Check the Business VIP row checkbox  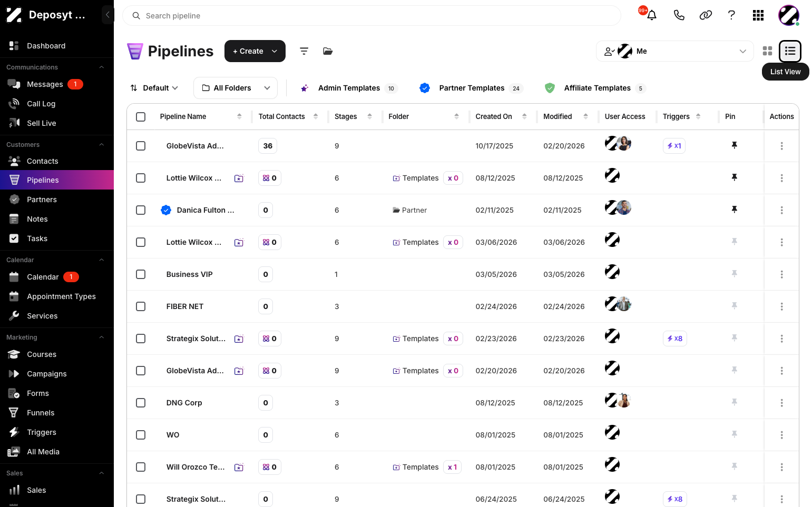coord(141,274)
